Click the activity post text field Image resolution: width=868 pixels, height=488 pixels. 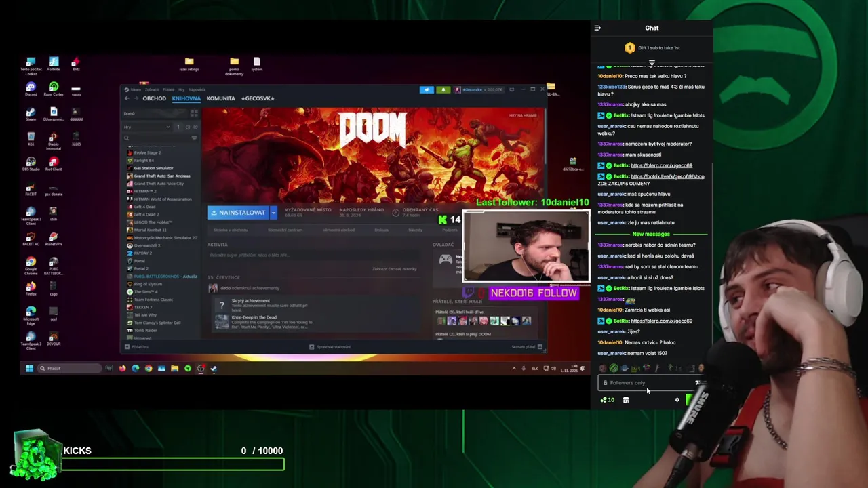pos(315,255)
